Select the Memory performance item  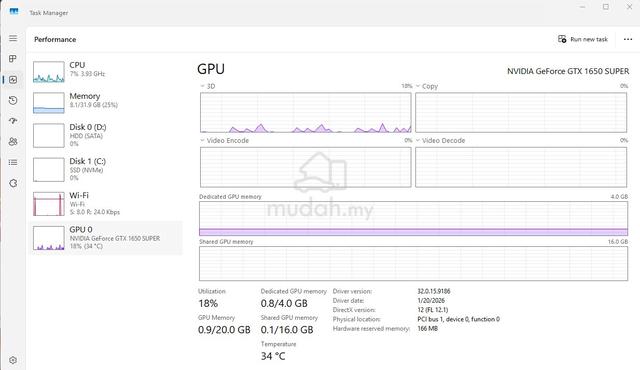pos(106,102)
